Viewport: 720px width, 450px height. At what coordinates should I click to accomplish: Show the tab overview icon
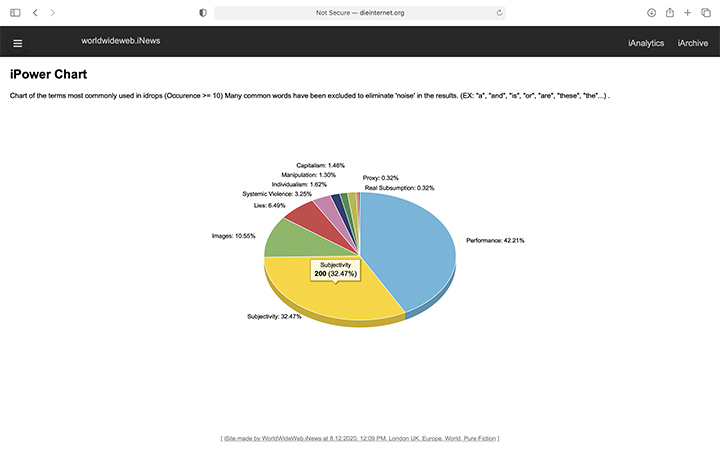706,13
